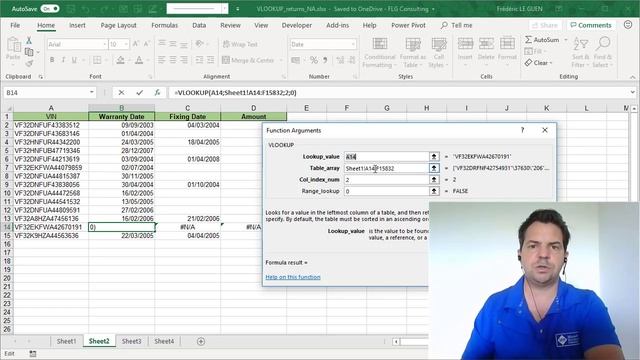Open Format as Table

413,52
